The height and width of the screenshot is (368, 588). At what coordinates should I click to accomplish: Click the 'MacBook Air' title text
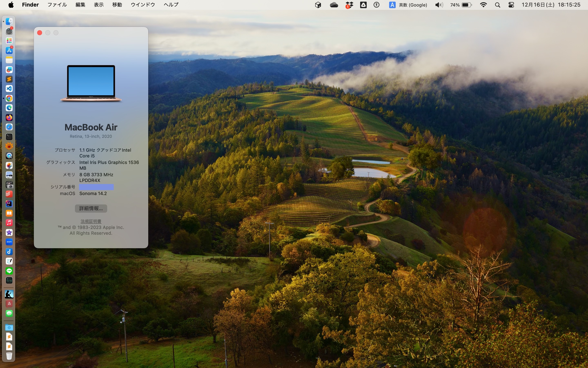91,127
